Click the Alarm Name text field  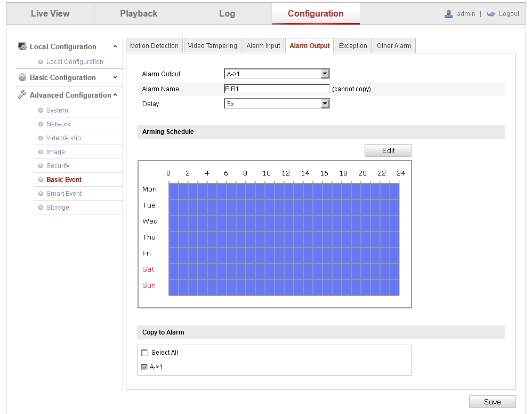click(x=277, y=89)
